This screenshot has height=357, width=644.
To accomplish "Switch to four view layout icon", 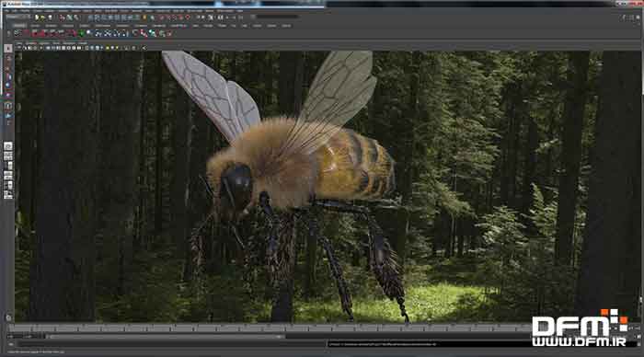I will pos(8,156).
